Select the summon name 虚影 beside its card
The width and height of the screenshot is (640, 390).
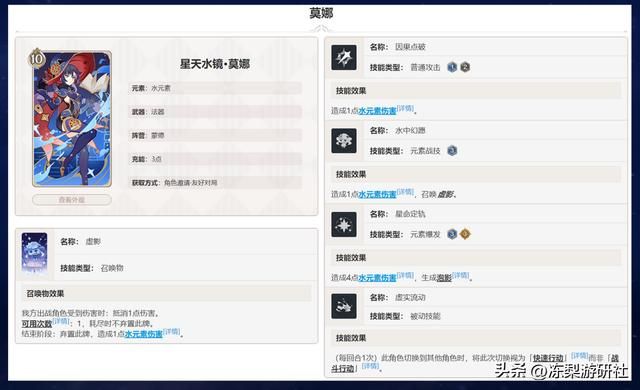point(93,242)
